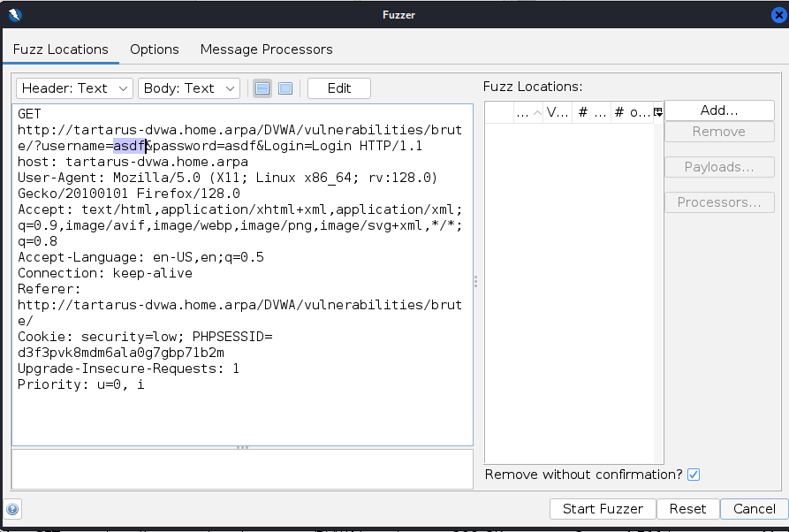Close the Fuzzer dialog window

pyautogui.click(x=774, y=14)
